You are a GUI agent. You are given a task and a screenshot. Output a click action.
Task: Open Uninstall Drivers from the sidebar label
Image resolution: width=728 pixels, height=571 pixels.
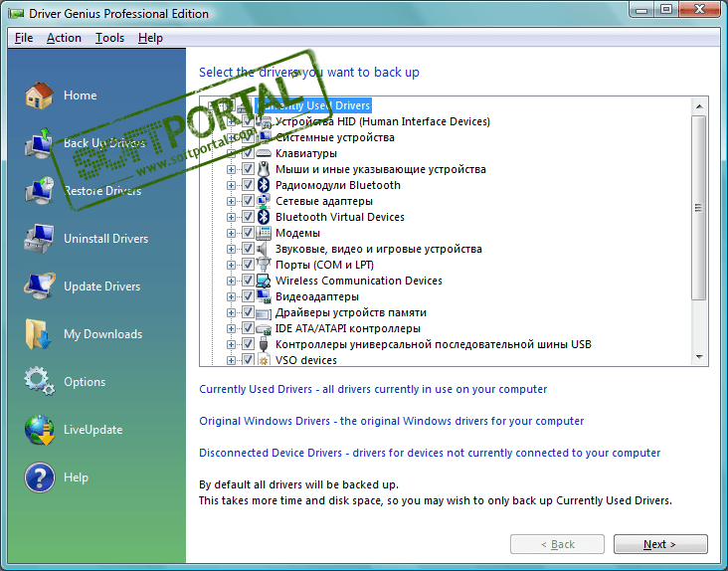click(105, 239)
